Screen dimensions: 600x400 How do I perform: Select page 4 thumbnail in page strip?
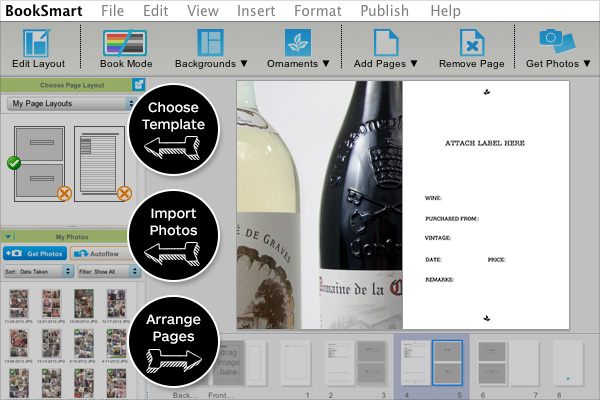click(x=416, y=362)
